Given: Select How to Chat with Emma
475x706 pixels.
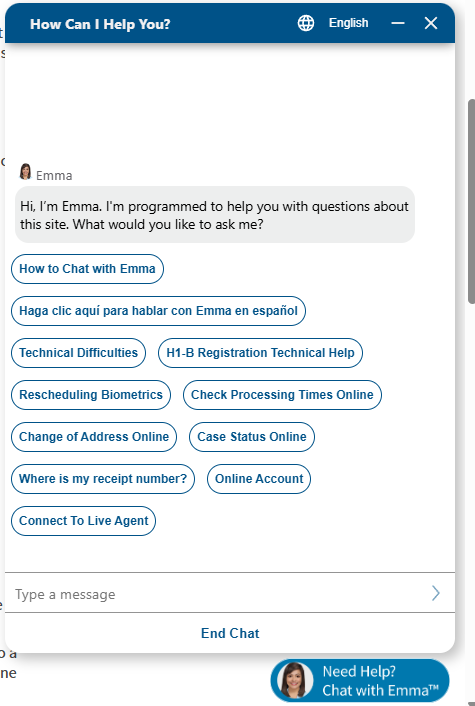Looking at the screenshot, I should 87,269.
